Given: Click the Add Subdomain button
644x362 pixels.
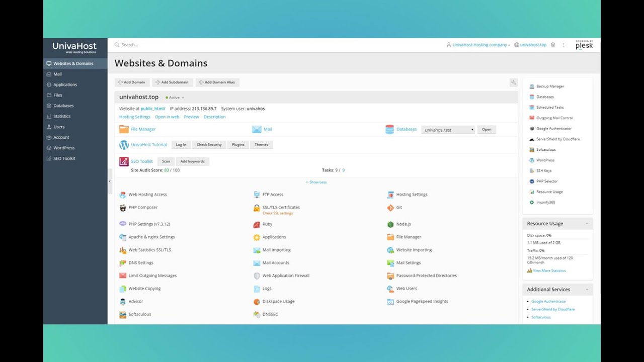Looking at the screenshot, I should click(x=173, y=82).
